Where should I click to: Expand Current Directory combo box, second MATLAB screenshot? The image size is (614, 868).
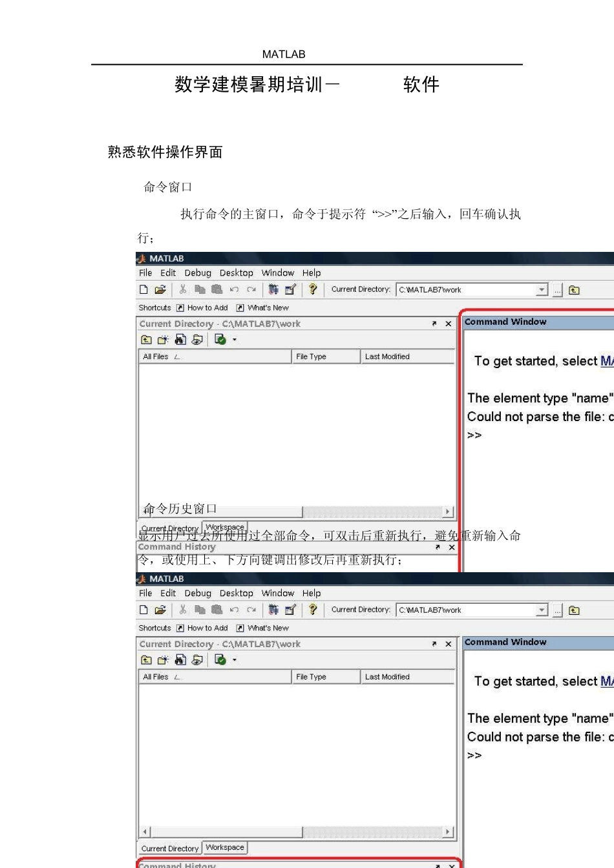coord(542,610)
